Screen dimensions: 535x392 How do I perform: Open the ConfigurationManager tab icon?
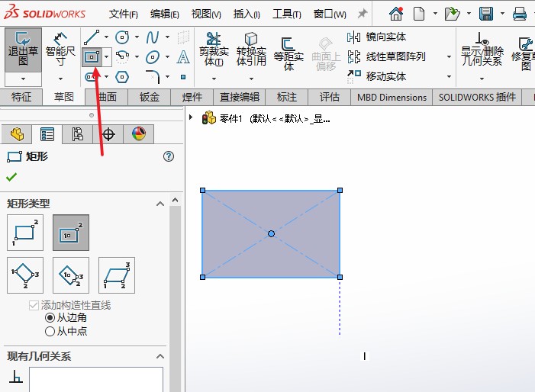tap(77, 134)
